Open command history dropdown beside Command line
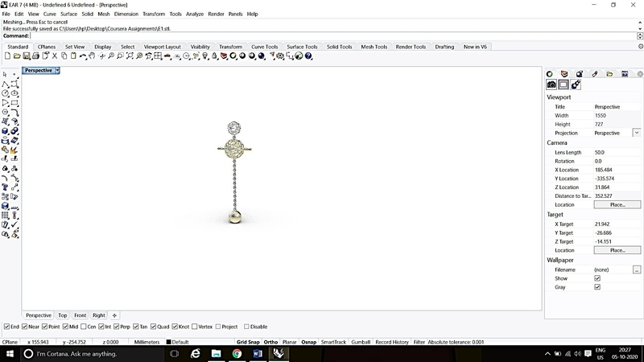The width and height of the screenshot is (644, 362). pyautogui.click(x=640, y=36)
